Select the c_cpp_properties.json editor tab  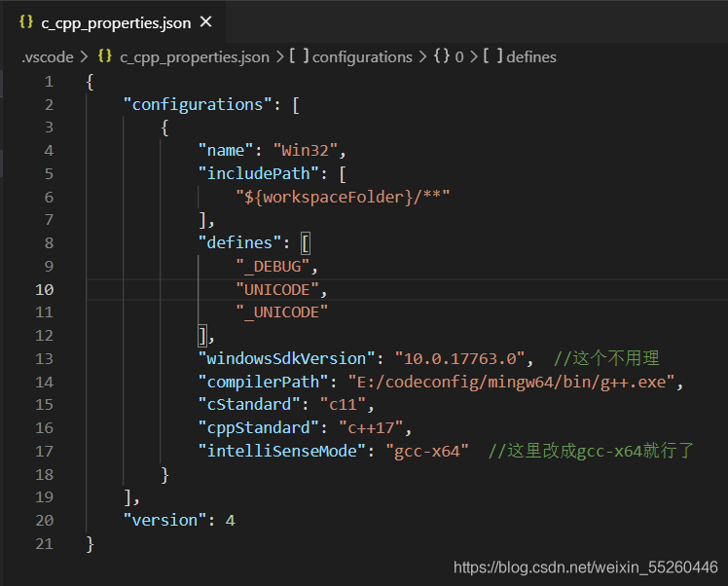coord(115,22)
